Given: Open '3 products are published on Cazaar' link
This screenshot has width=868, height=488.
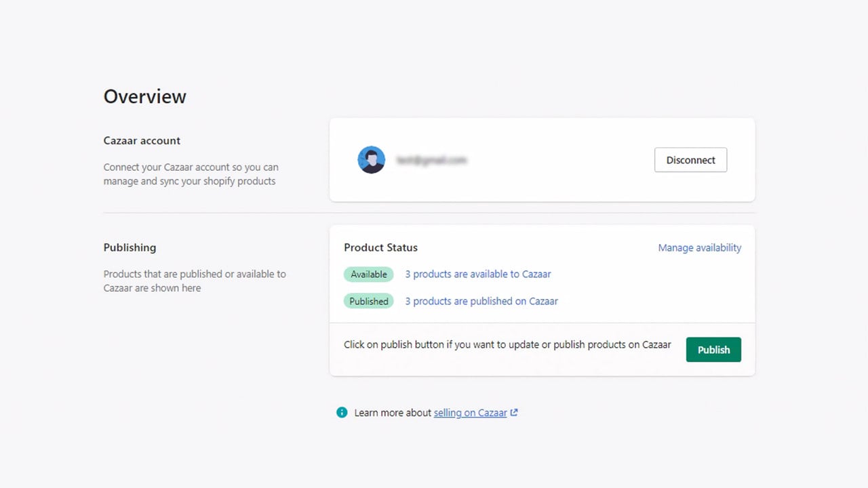Looking at the screenshot, I should tap(481, 301).
